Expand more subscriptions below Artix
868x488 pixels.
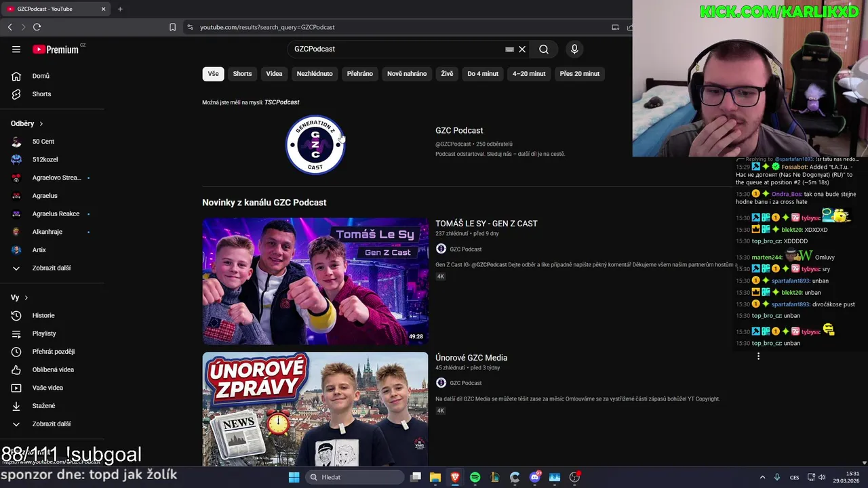(52, 268)
